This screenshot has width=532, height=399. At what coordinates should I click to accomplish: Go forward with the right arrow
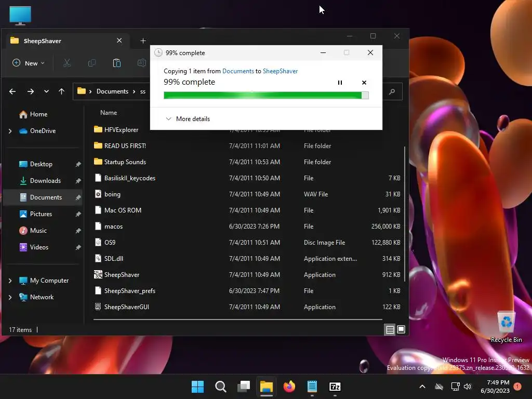pyautogui.click(x=31, y=91)
